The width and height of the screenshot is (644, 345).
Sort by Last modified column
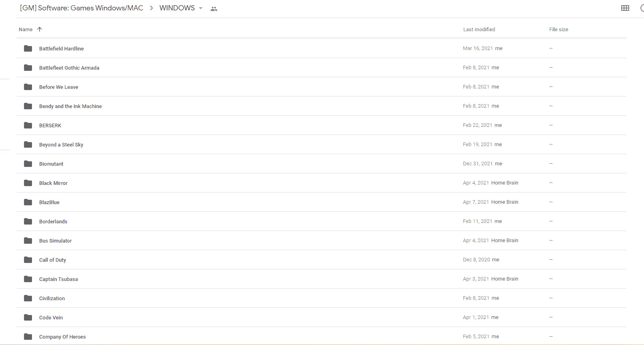pyautogui.click(x=479, y=29)
